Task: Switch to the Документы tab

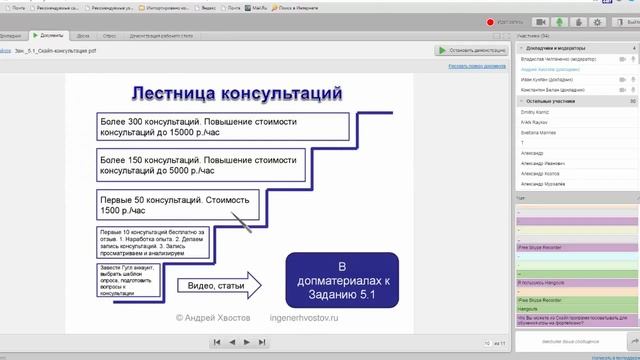Action: click(x=49, y=36)
